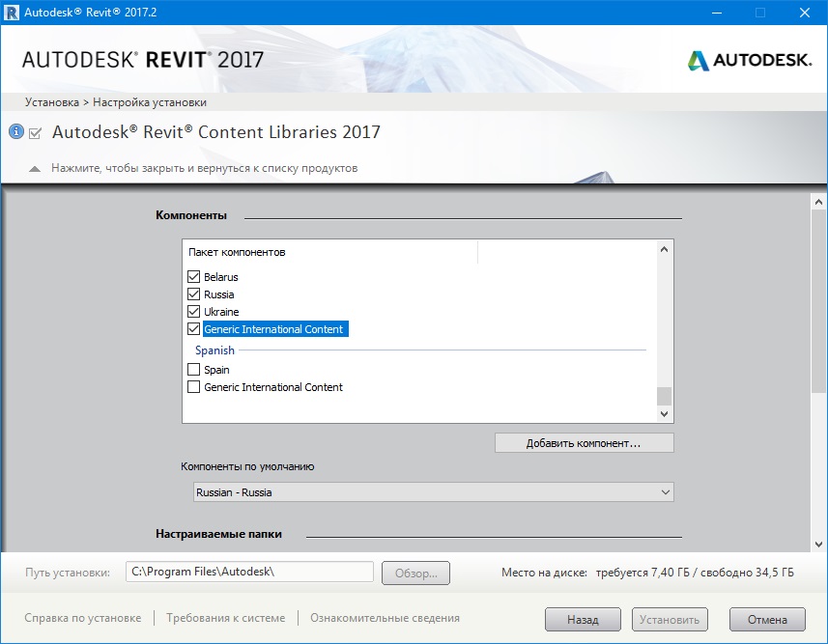Click the installation path input field

(249, 572)
